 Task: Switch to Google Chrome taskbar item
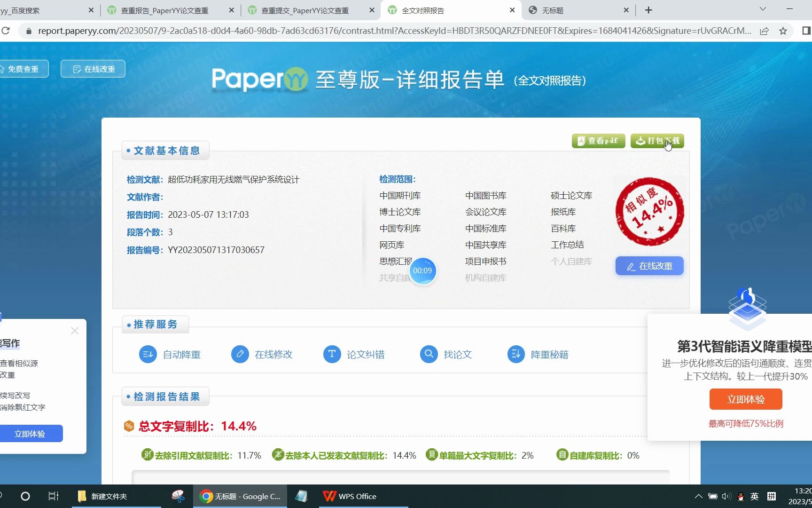(240, 496)
